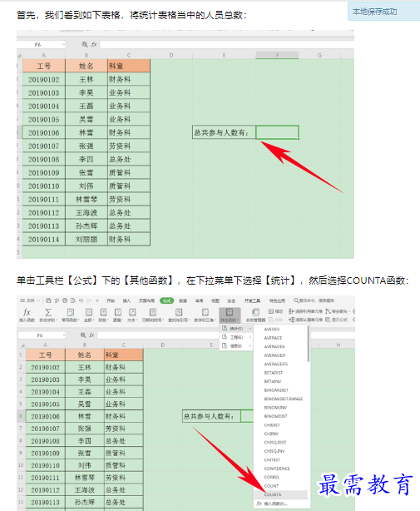Open the Special Apps (特色应用) tab
This screenshot has height=511, width=420.
point(277,300)
